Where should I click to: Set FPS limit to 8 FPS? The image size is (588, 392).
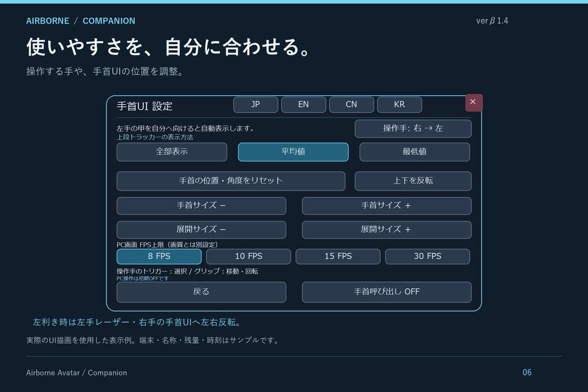click(x=159, y=257)
